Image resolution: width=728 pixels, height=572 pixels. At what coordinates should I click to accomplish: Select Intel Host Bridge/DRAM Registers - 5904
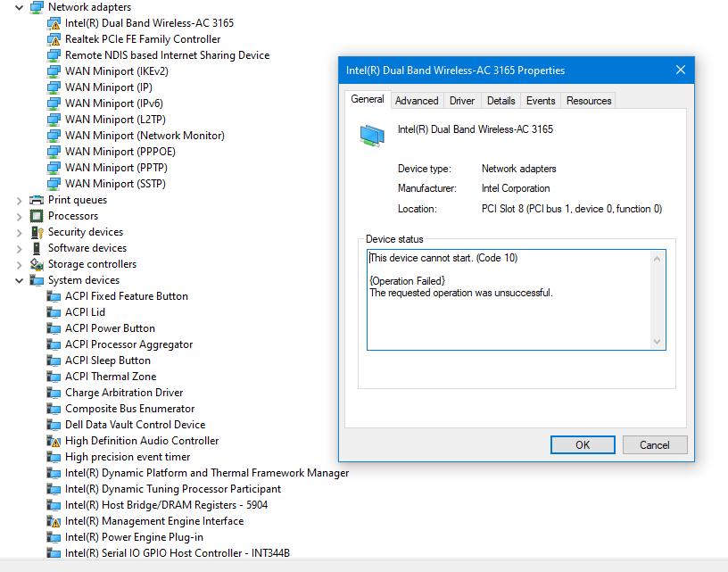(x=166, y=505)
